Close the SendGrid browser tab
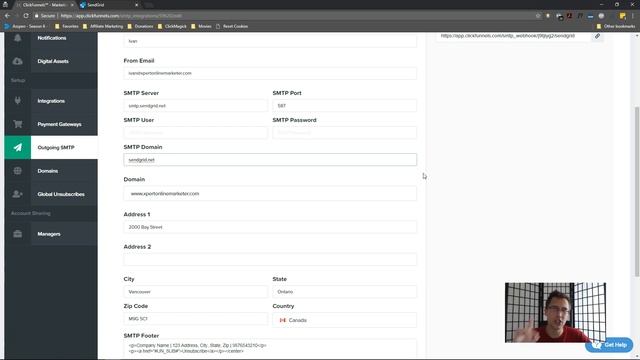The width and height of the screenshot is (640, 360). click(136, 5)
